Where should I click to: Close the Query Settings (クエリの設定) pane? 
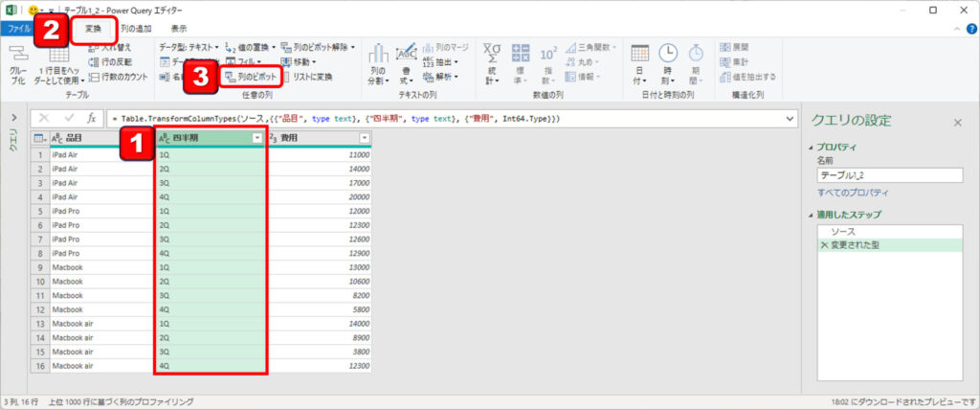pyautogui.click(x=957, y=123)
